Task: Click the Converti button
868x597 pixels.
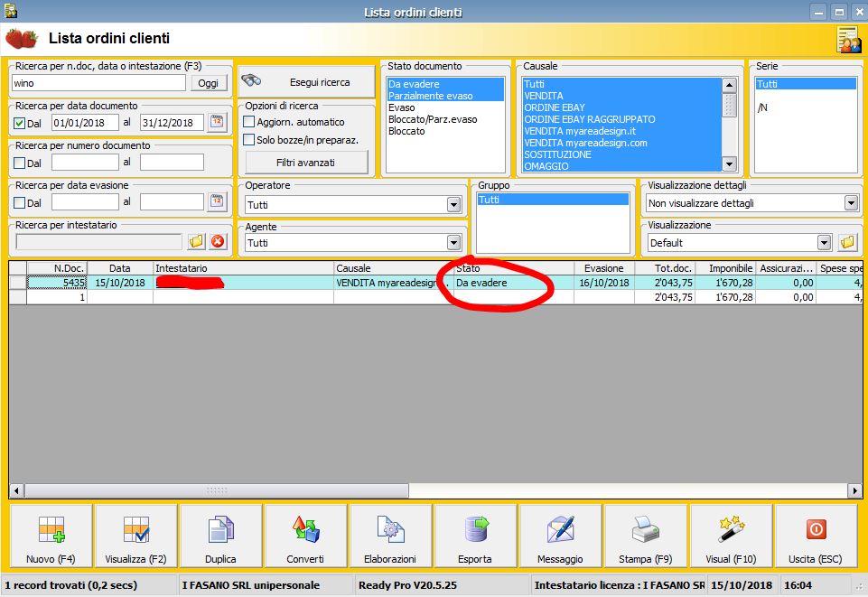Action: click(x=305, y=536)
